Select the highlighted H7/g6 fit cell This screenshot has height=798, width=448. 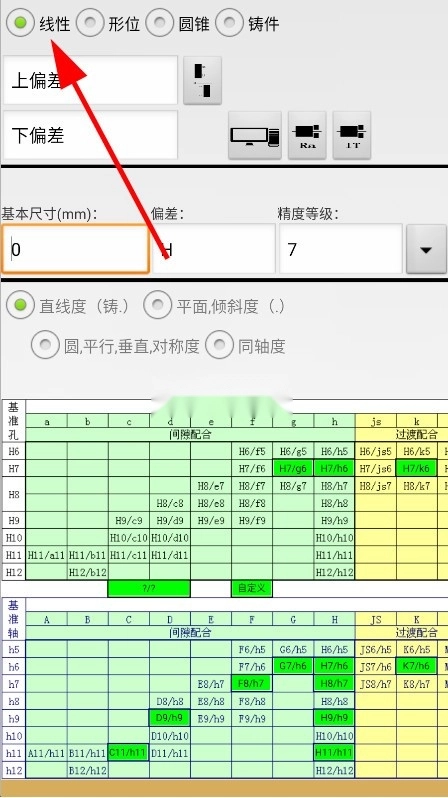[x=293, y=468]
